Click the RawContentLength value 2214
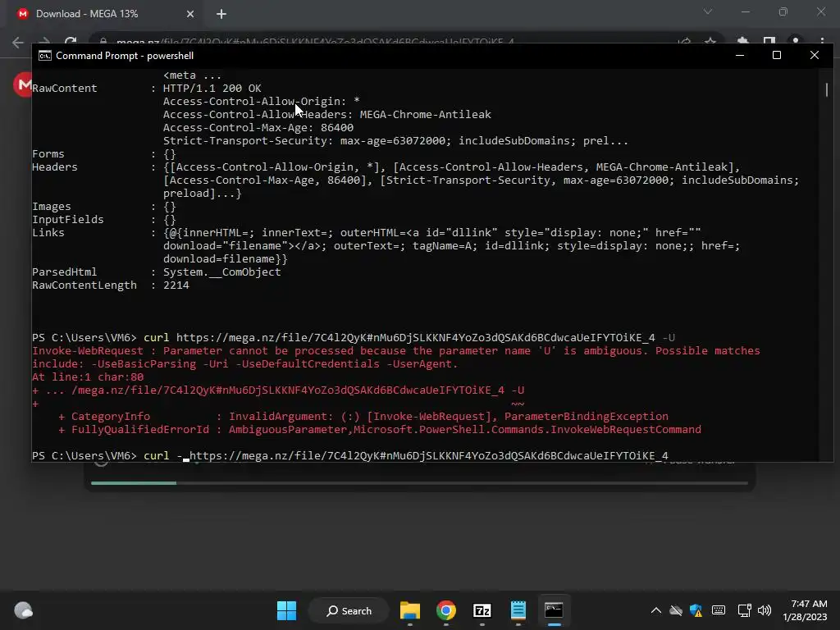840x630 pixels. [x=176, y=285]
